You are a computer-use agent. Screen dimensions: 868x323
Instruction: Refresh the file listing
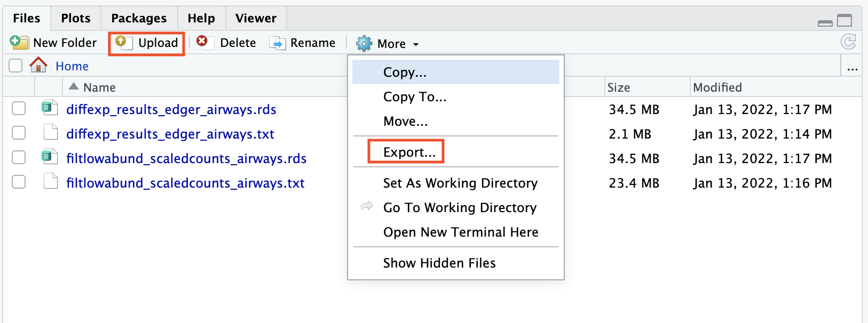(x=848, y=42)
